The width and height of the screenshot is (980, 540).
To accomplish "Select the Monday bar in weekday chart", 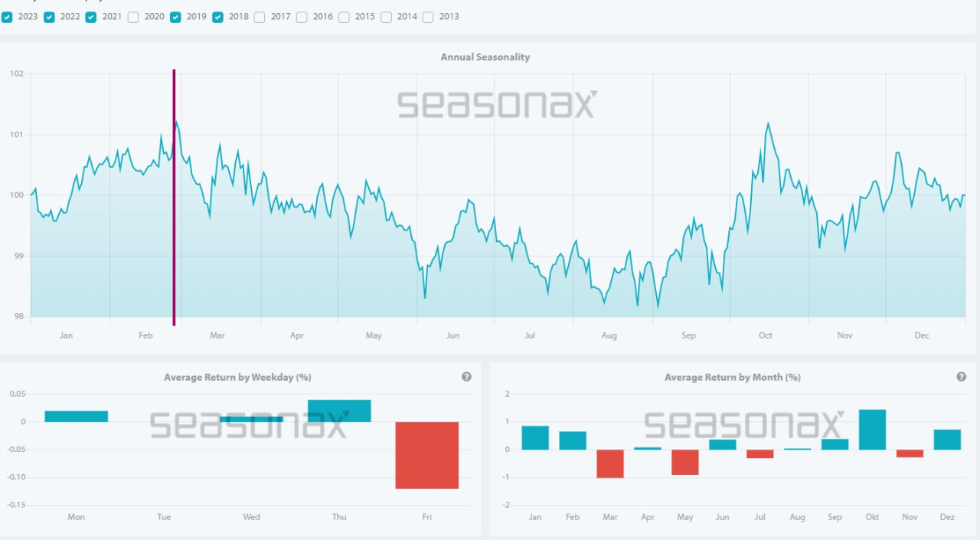I will click(x=76, y=417).
